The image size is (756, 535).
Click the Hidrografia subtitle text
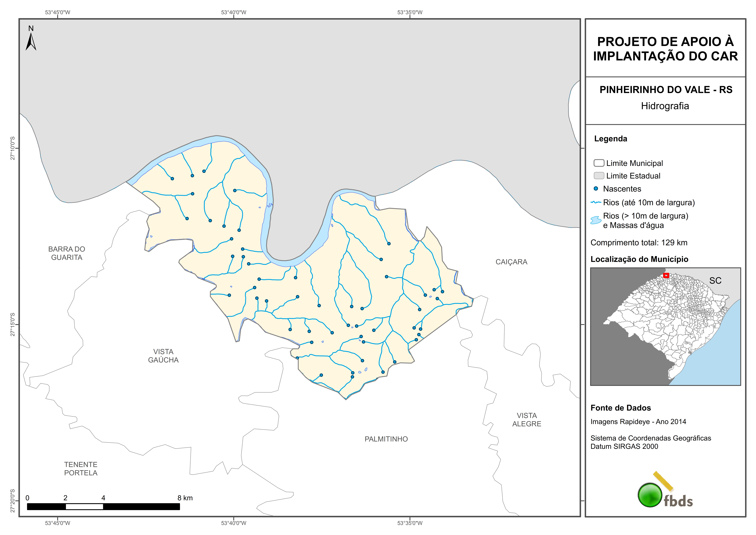[665, 106]
